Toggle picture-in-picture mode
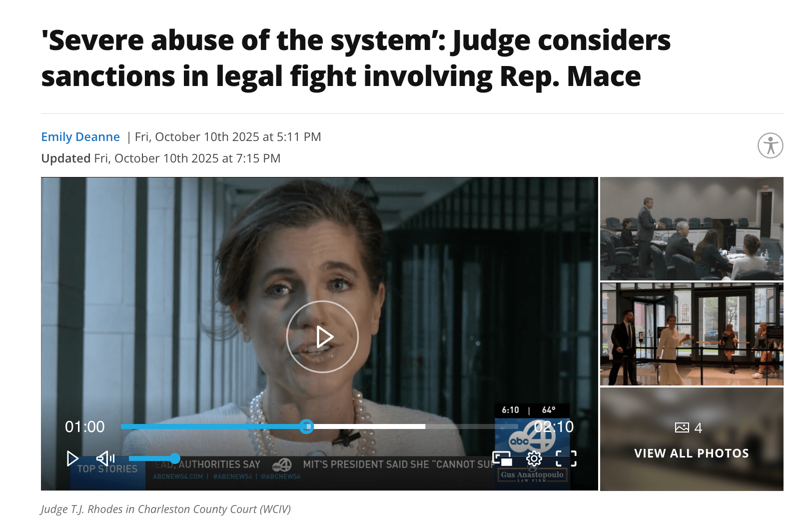The image size is (812, 521). (502, 458)
